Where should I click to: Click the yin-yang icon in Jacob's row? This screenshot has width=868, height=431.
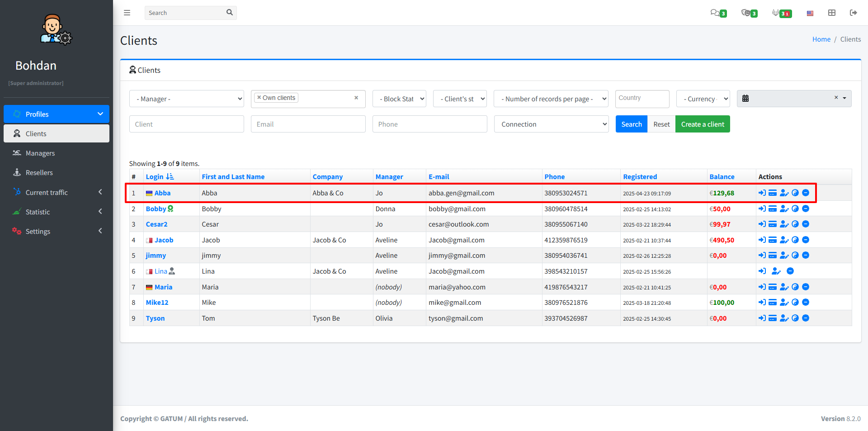pos(795,240)
